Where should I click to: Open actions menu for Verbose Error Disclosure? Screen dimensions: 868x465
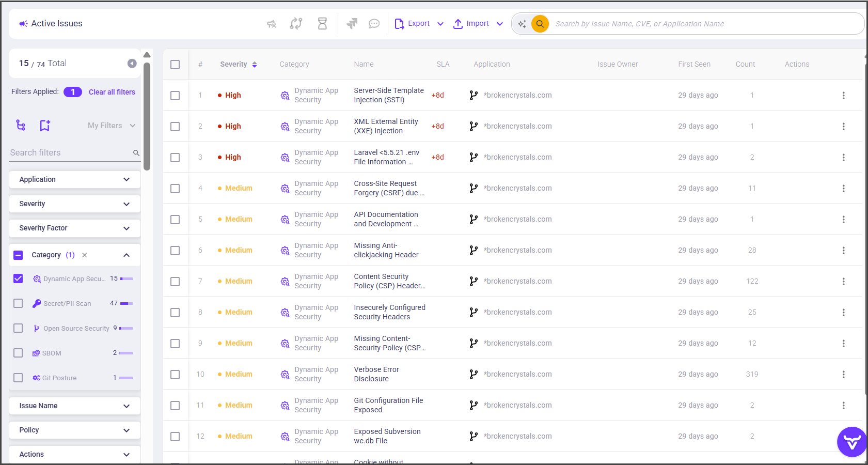[843, 374]
